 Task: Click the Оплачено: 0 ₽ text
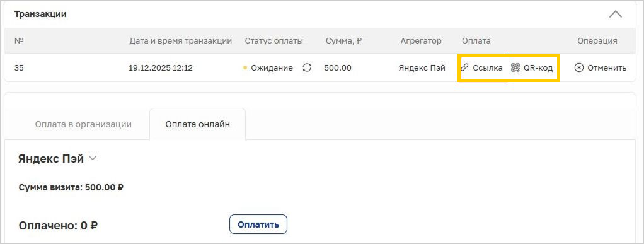pyautogui.click(x=58, y=225)
